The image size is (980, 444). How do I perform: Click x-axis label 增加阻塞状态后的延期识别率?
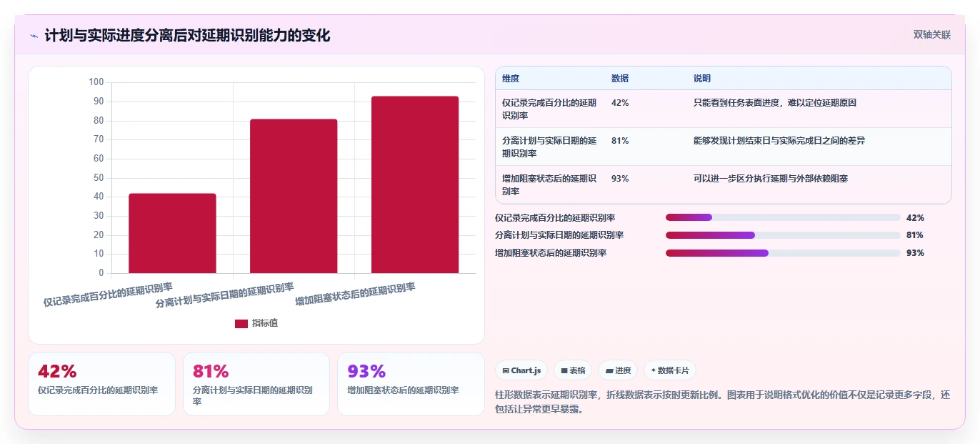355,295
